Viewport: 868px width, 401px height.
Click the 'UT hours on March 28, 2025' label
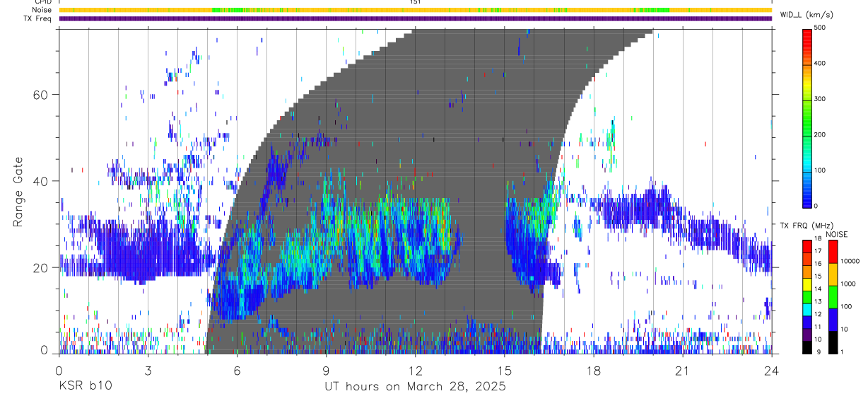[x=415, y=386]
